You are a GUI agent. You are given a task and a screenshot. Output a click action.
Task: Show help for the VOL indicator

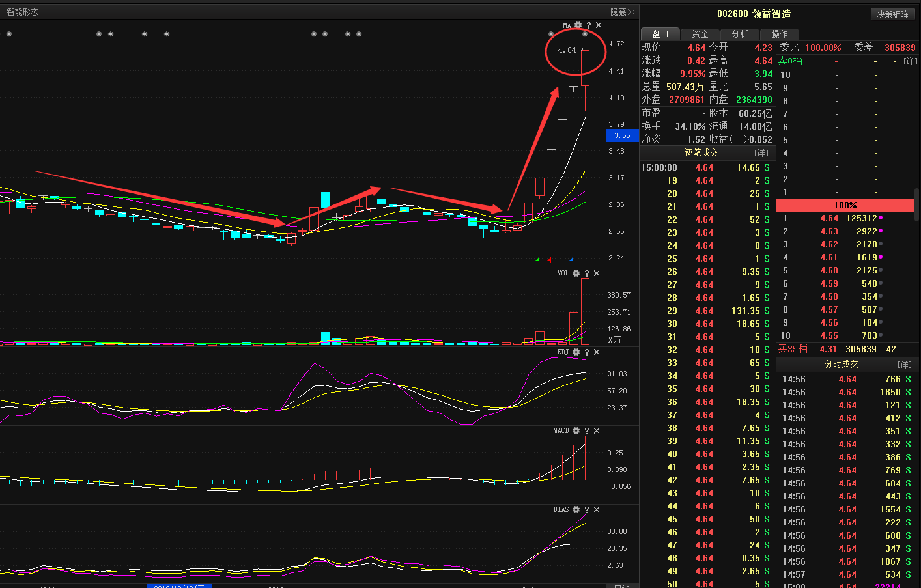tap(586, 273)
